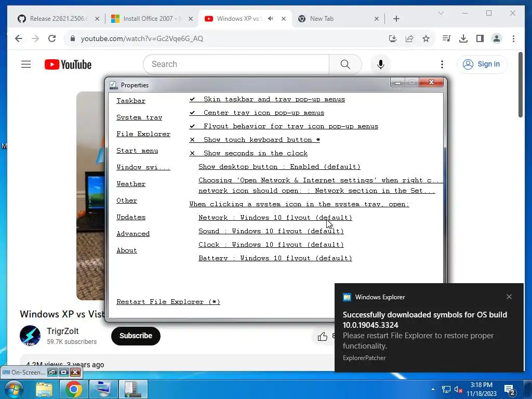Like the video with thumbs-up icon
This screenshot has width=532, height=399.
click(322, 336)
